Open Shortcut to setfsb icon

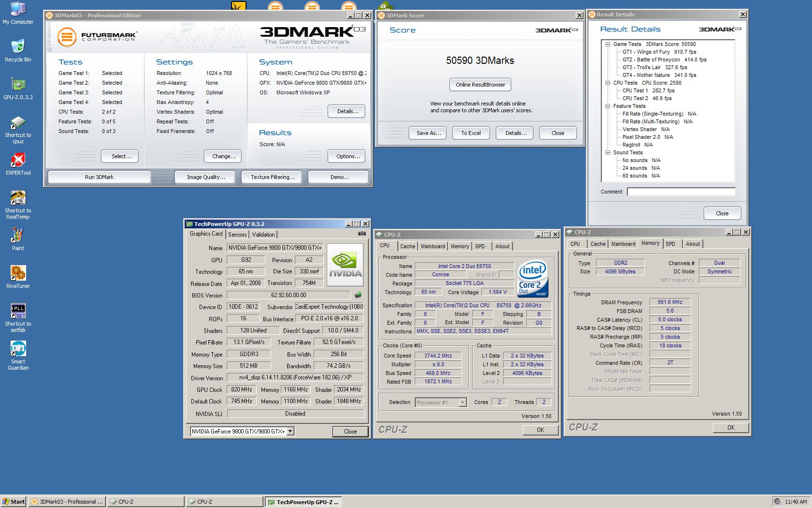tap(18, 318)
